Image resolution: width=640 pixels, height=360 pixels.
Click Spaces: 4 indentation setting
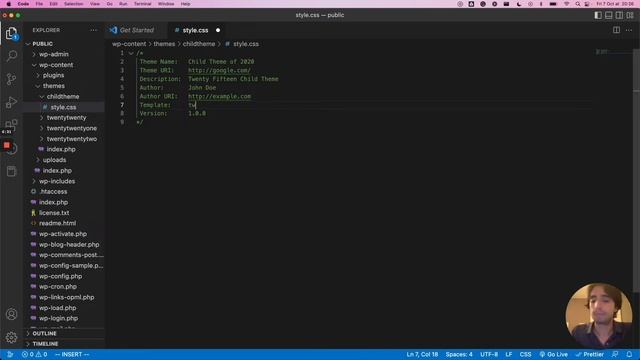pos(459,354)
